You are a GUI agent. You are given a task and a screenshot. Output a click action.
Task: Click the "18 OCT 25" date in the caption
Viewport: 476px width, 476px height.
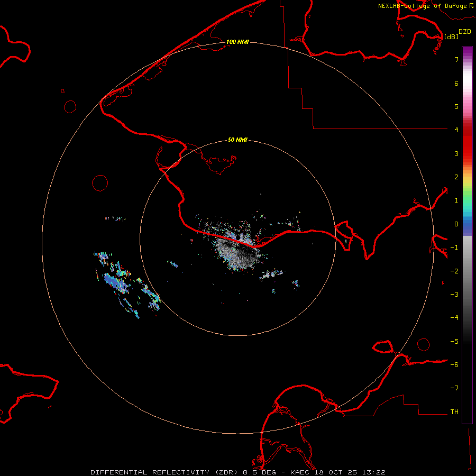coord(336,472)
